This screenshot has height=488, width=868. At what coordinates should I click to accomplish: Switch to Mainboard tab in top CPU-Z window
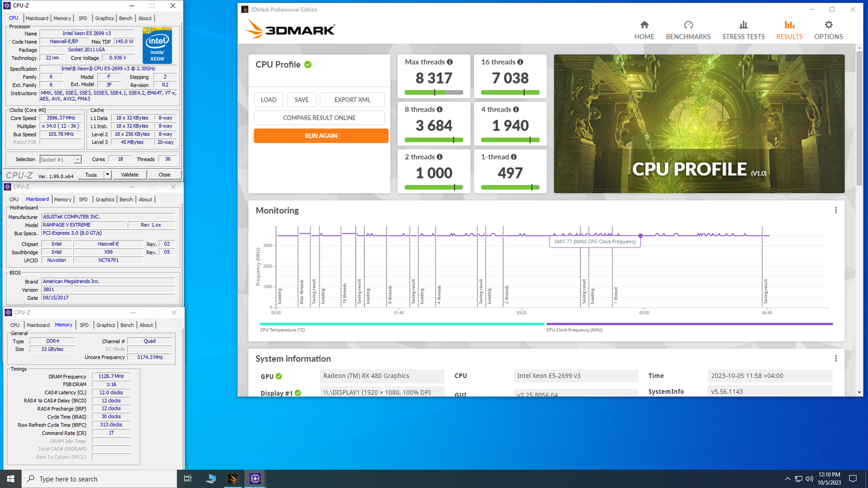coord(37,18)
